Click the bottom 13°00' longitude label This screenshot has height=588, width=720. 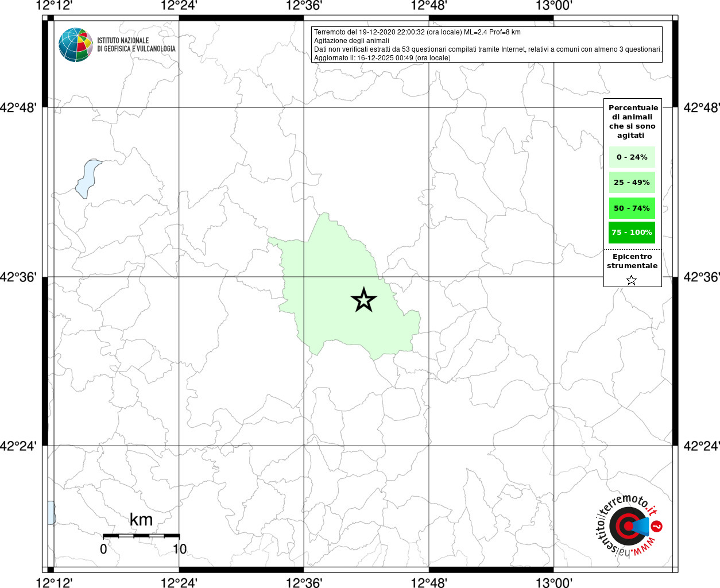[x=554, y=583]
